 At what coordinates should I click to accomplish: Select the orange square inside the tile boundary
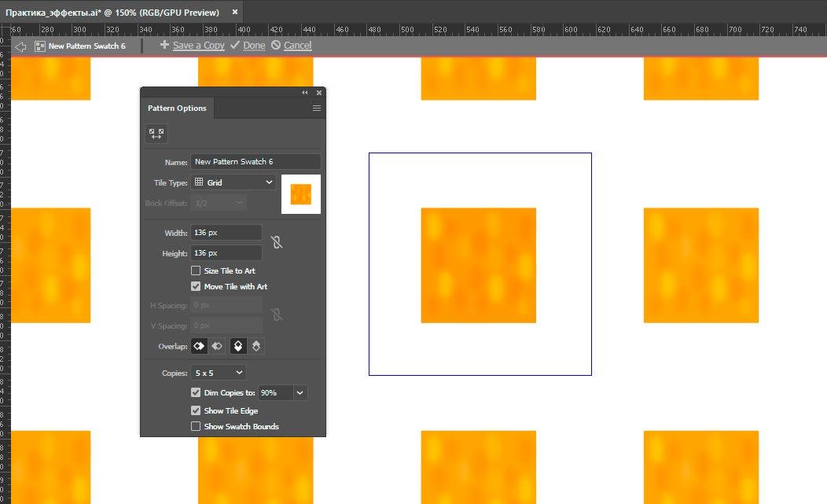click(x=479, y=266)
